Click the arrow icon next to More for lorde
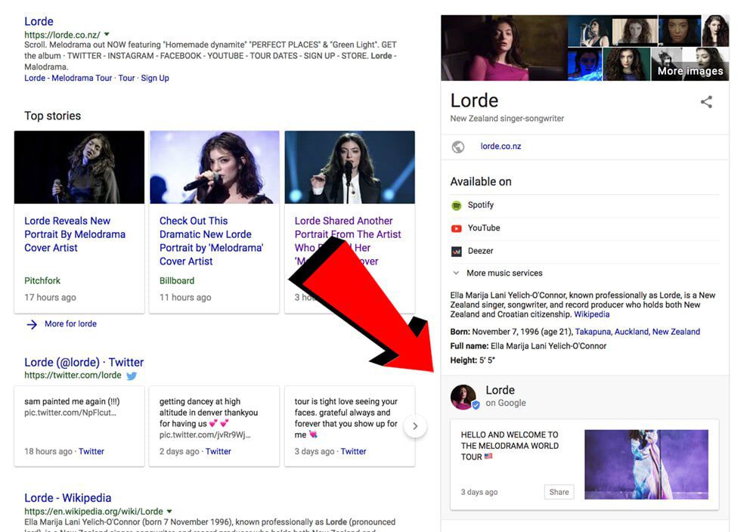 32,324
